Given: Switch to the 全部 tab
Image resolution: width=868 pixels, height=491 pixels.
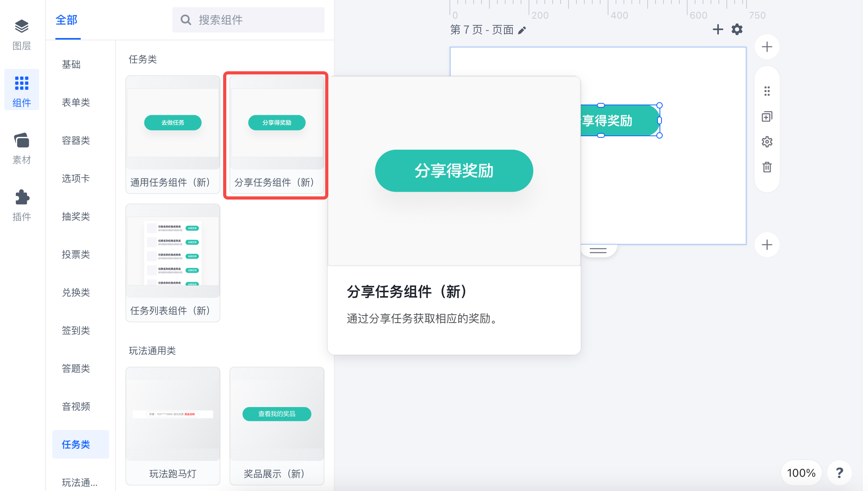Looking at the screenshot, I should pyautogui.click(x=67, y=20).
